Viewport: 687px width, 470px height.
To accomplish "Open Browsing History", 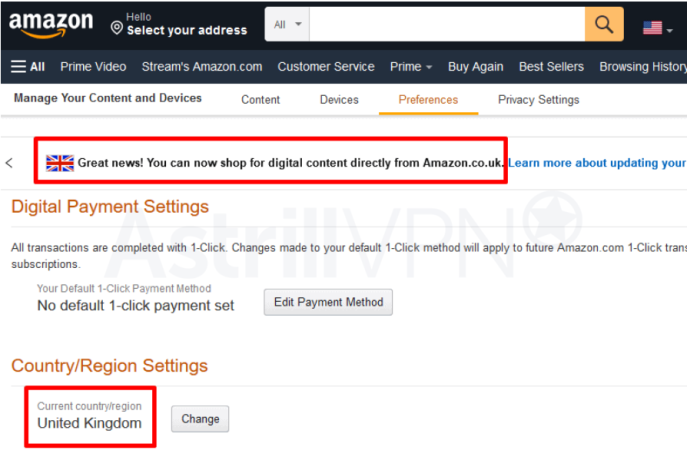I will 643,67.
